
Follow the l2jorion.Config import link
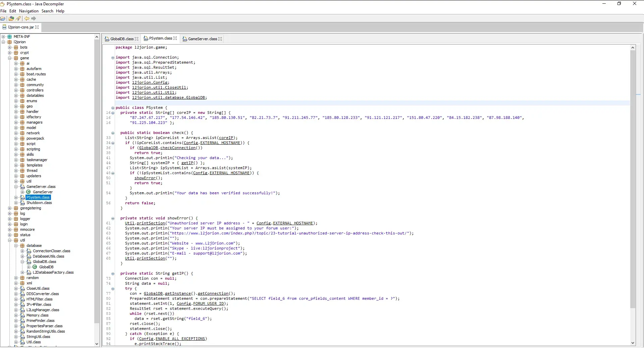150,82
